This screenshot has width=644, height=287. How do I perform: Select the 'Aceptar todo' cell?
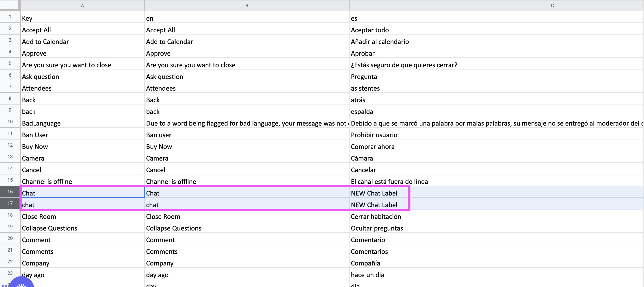370,30
